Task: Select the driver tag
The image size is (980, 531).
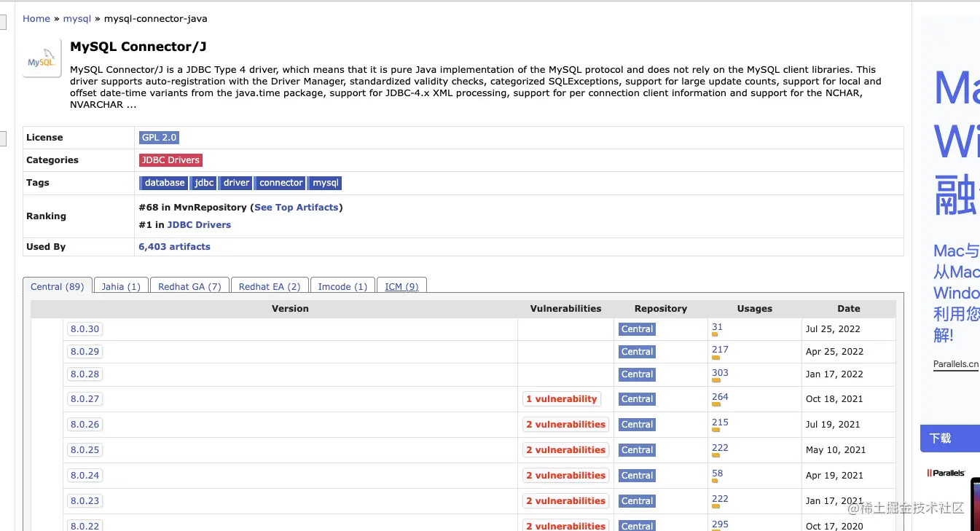Action: coord(237,183)
